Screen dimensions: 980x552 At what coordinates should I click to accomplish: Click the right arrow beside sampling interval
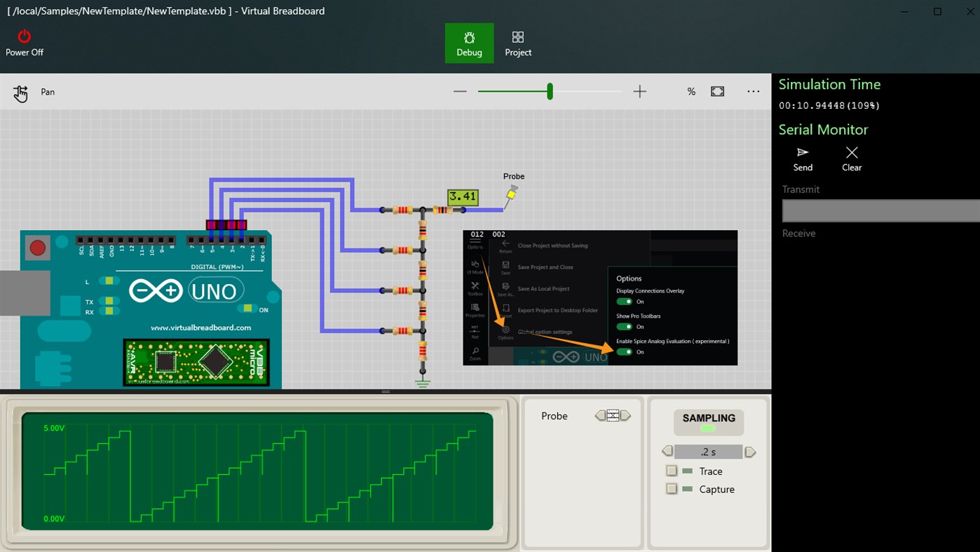pos(750,452)
